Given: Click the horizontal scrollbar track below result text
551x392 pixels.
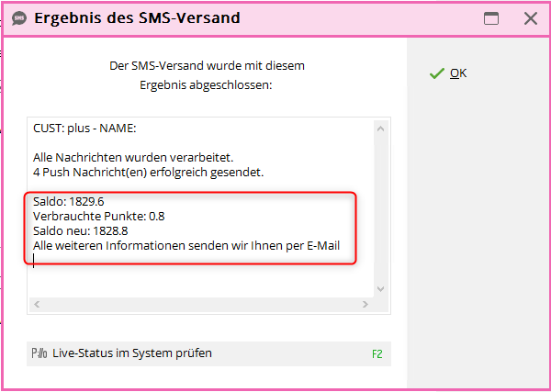Looking at the screenshot, I should [200, 304].
